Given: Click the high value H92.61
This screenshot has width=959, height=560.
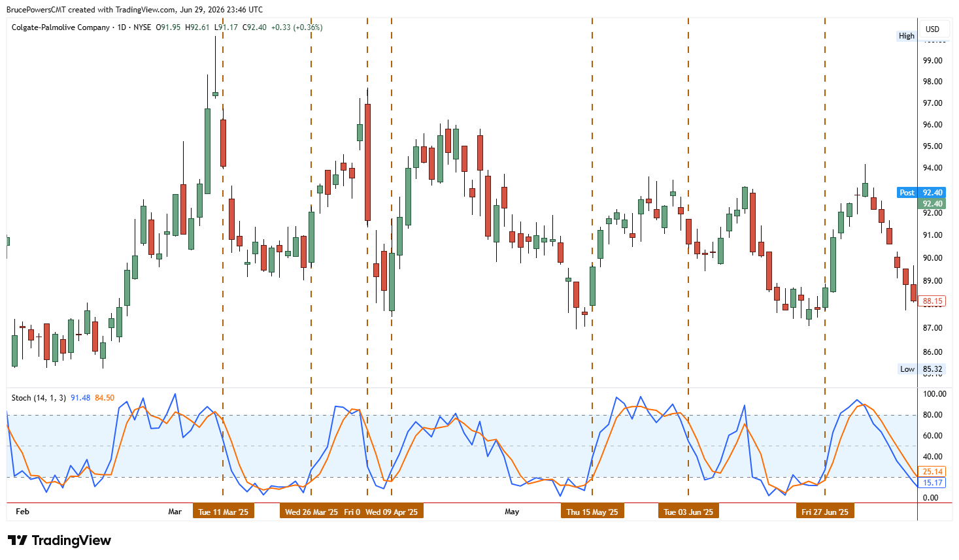Looking at the screenshot, I should (197, 27).
